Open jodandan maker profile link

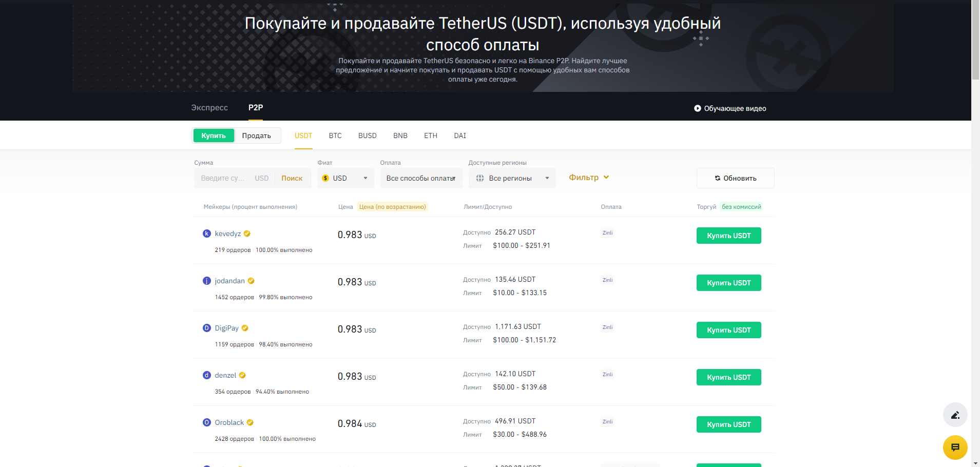click(x=230, y=281)
